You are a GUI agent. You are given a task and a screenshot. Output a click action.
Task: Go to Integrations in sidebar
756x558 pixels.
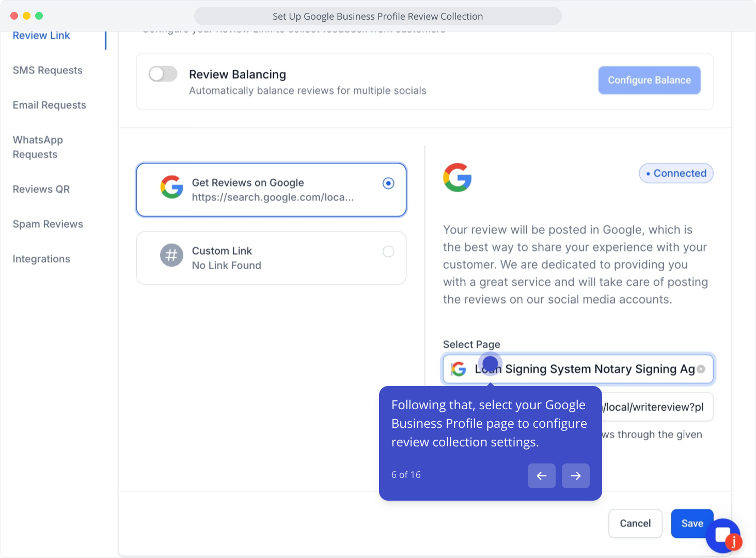point(41,259)
